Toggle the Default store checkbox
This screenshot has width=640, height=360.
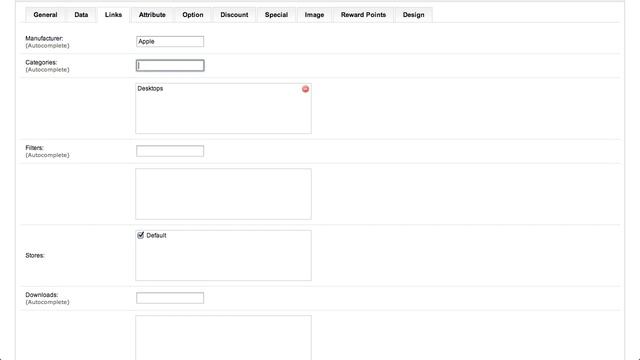tap(141, 235)
